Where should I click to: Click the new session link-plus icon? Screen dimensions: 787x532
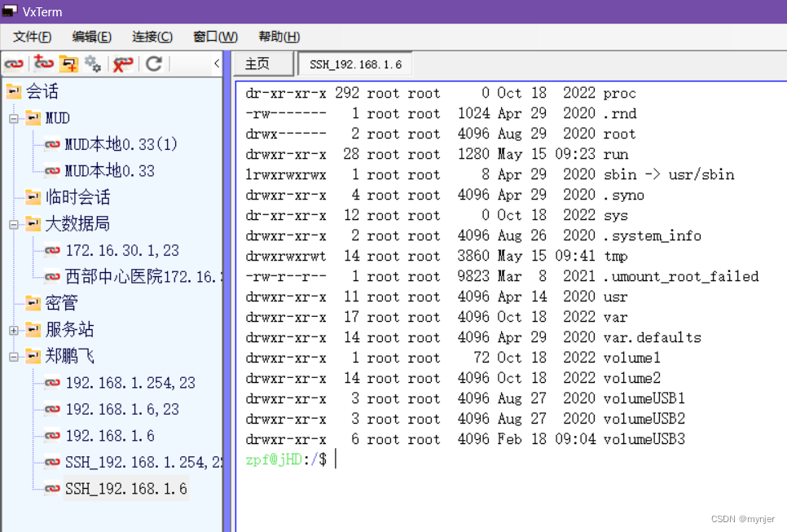(x=44, y=64)
